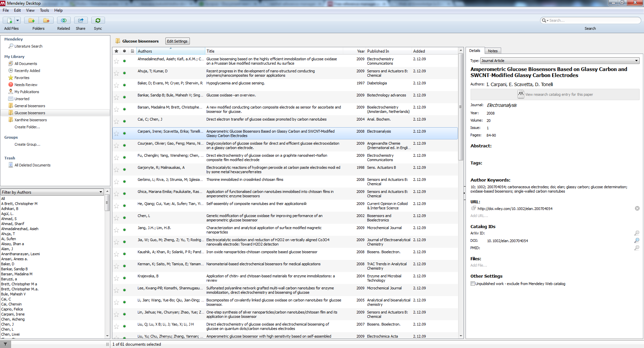This screenshot has width=644, height=348.
Task: Open the View menu
Action: pyautogui.click(x=30, y=10)
